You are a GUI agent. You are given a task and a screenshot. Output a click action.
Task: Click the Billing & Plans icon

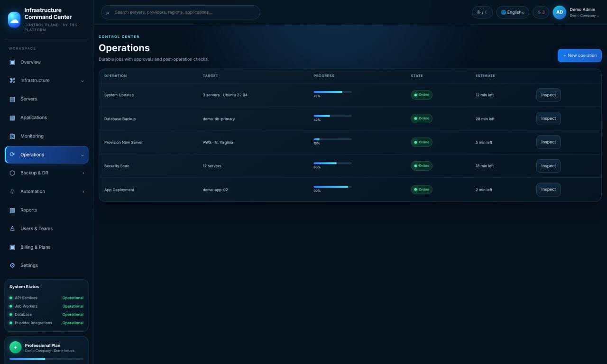pos(12,247)
